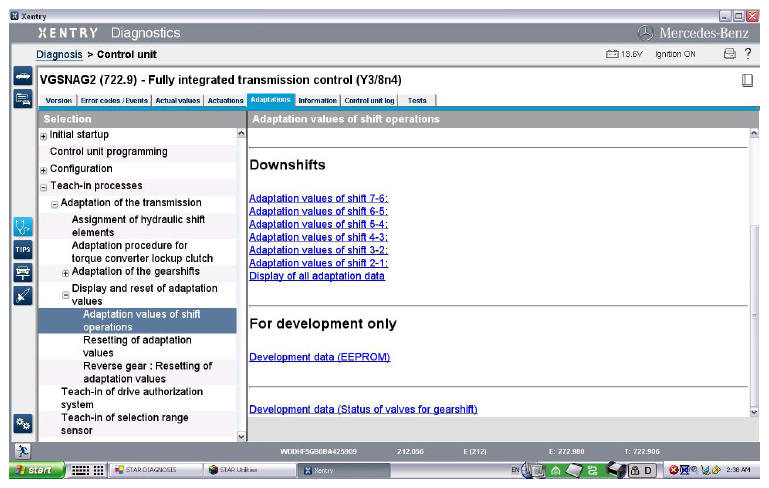This screenshot has width=769, height=488.
Task: Open help with the question mark icon
Action: click(x=748, y=54)
